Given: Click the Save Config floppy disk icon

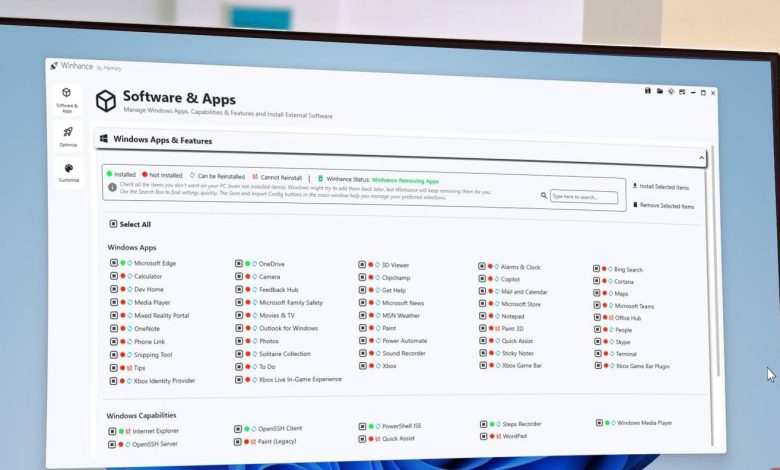Looking at the screenshot, I should (x=648, y=91).
